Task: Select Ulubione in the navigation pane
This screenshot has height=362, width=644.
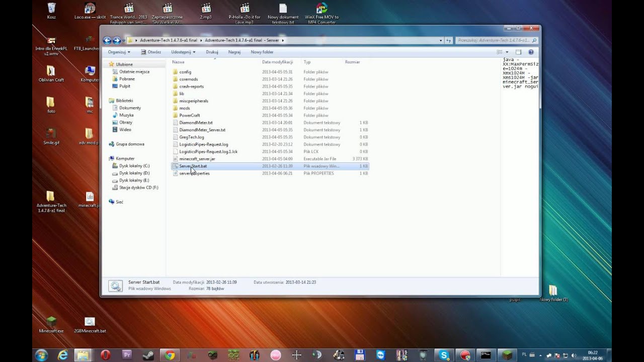Action: click(124, 64)
